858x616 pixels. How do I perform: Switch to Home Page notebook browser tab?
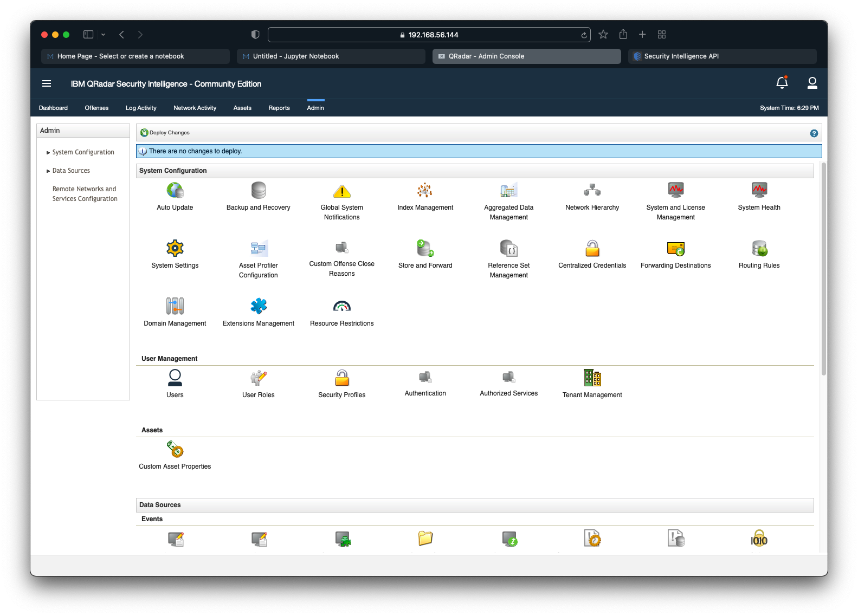pyautogui.click(x=136, y=56)
